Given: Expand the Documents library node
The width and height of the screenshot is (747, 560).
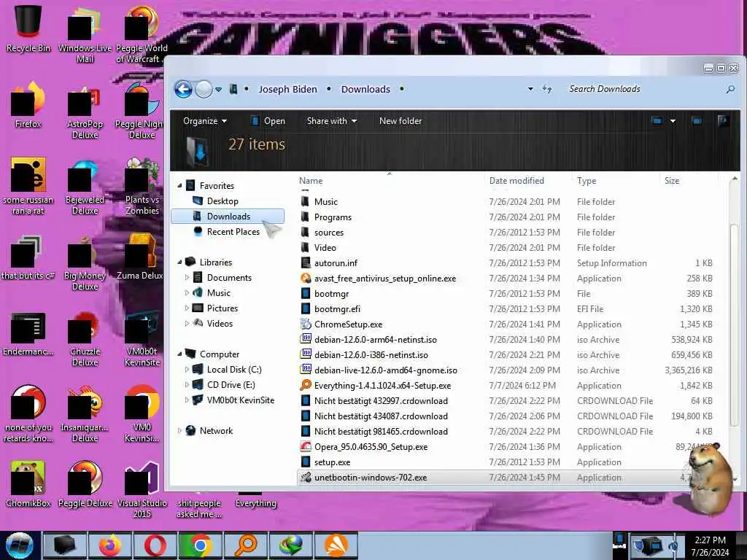Looking at the screenshot, I should (x=187, y=278).
